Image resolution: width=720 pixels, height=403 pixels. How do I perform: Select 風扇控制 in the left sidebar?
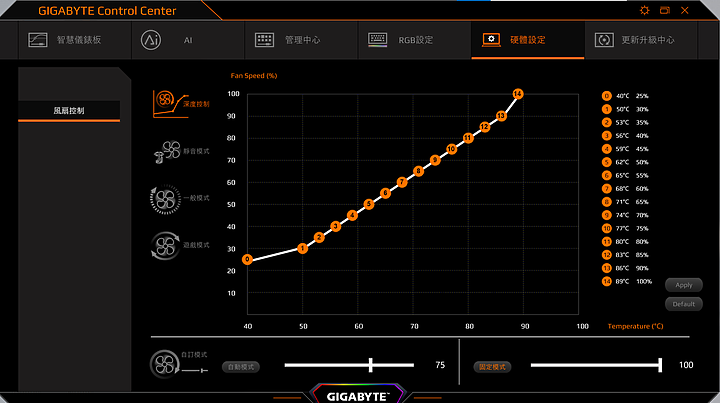pyautogui.click(x=69, y=111)
